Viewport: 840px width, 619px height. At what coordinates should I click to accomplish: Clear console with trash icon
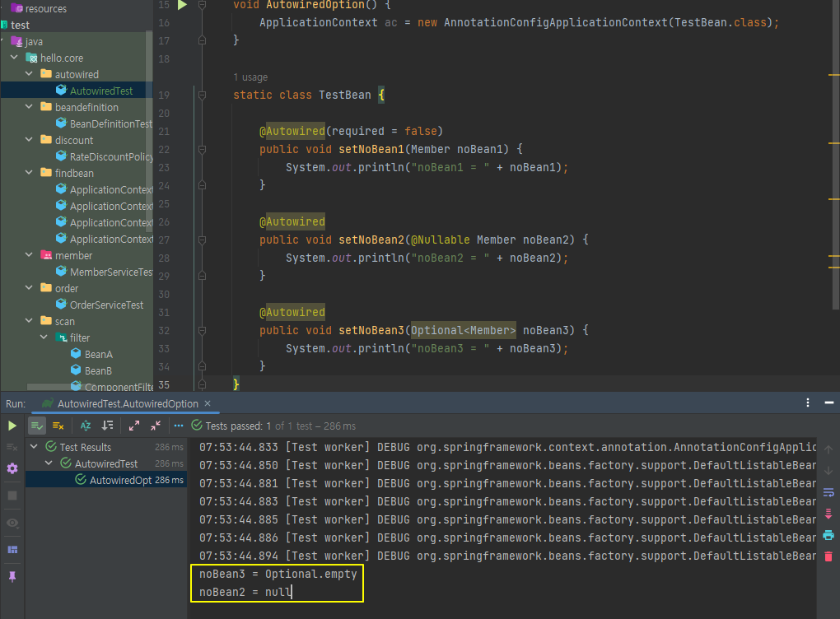tap(828, 557)
